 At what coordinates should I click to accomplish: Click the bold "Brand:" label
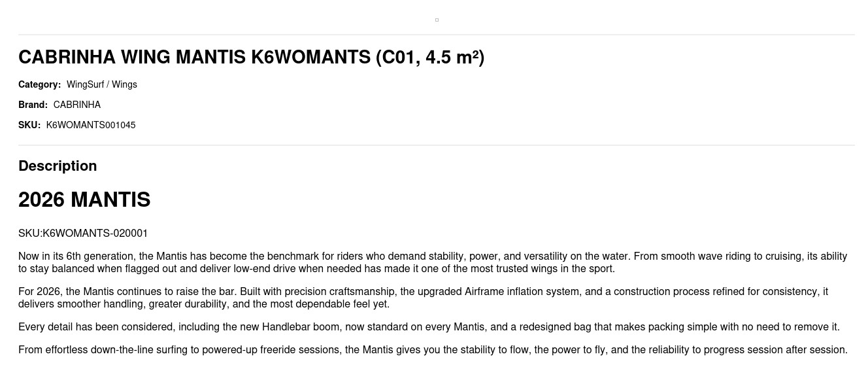(33, 105)
